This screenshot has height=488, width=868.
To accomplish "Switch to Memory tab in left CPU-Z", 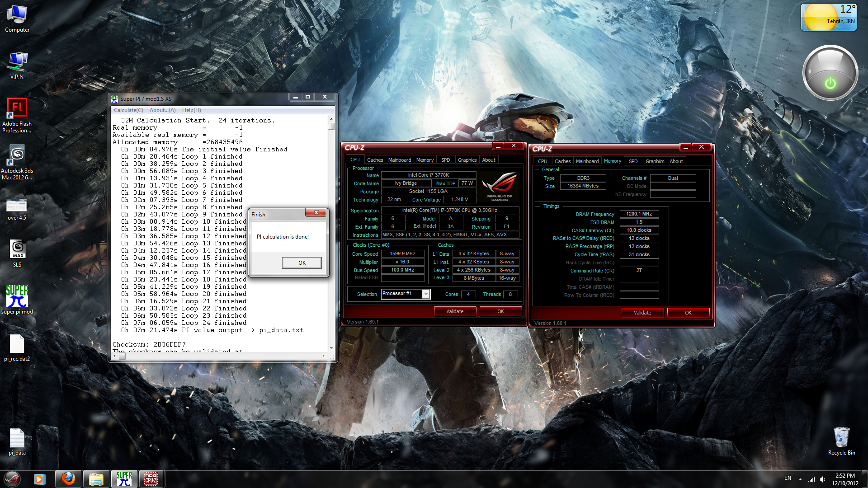I will coord(425,160).
